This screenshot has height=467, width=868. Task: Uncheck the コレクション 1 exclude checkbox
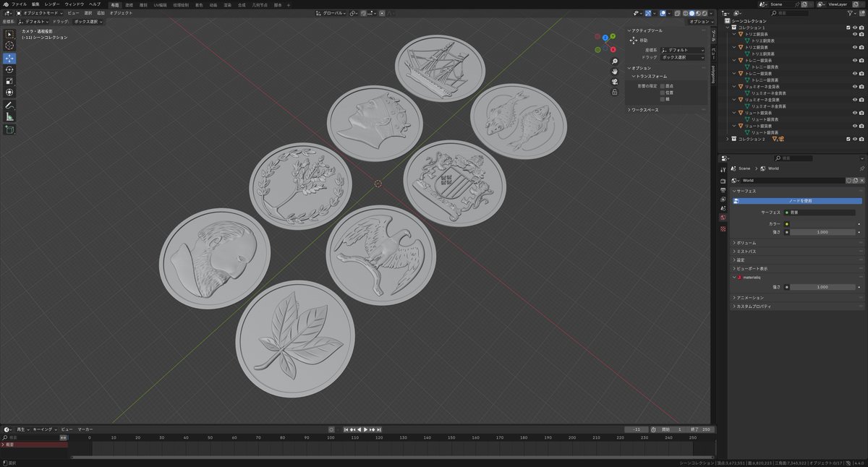848,27
